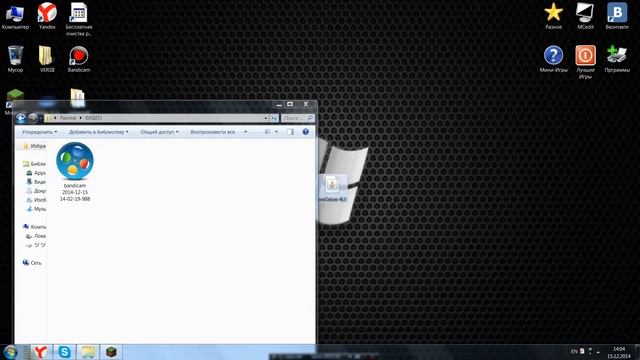Refresh the Explorer folder view

tap(274, 118)
